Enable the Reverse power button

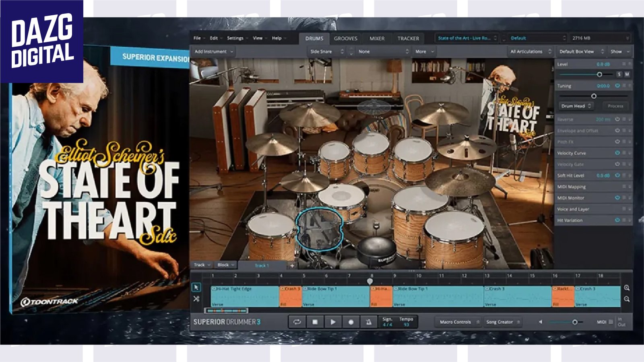pos(617,119)
